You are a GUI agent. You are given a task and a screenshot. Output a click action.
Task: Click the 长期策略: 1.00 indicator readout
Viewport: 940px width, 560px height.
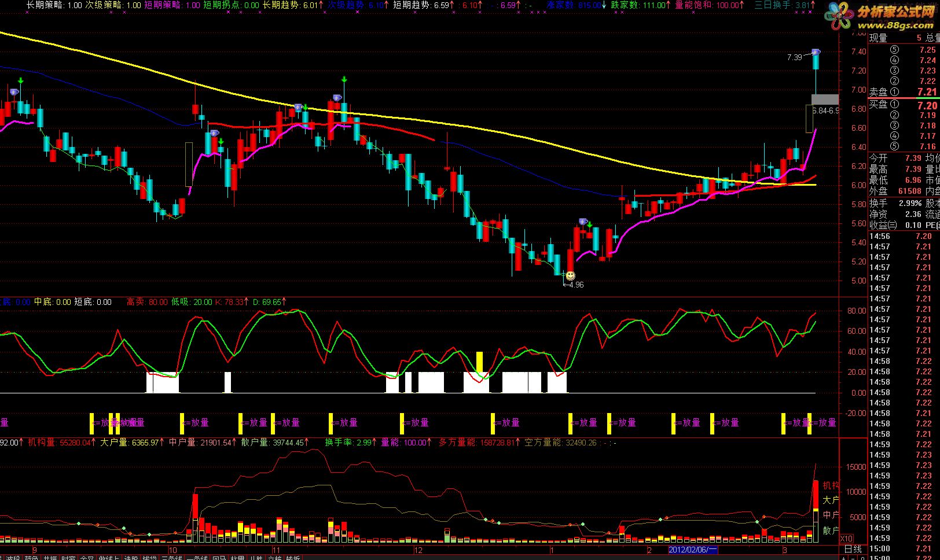coord(54,5)
